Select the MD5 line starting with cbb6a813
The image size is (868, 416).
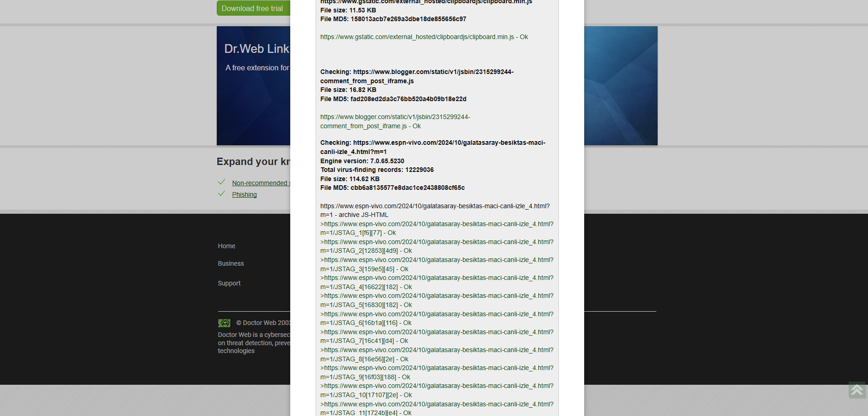coord(392,188)
